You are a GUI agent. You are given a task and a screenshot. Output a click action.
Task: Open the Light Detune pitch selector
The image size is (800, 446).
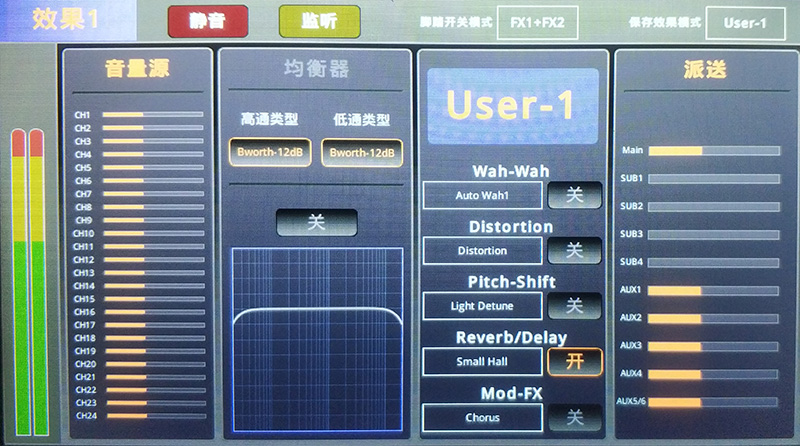(x=482, y=306)
